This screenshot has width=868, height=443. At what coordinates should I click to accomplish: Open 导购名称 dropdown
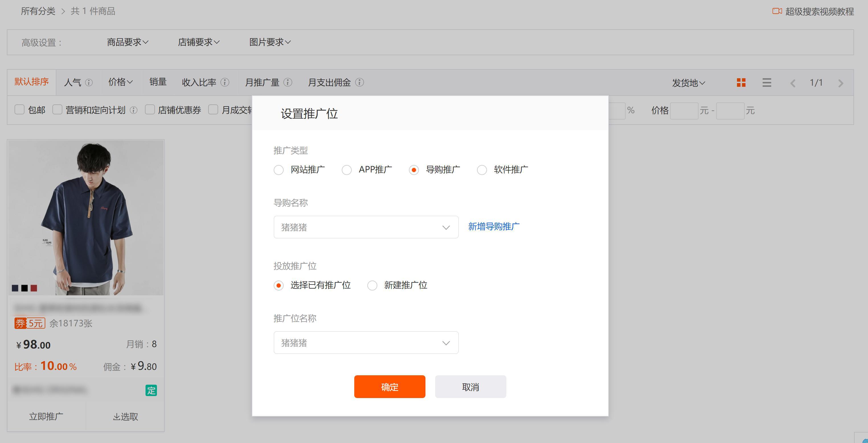[366, 227]
